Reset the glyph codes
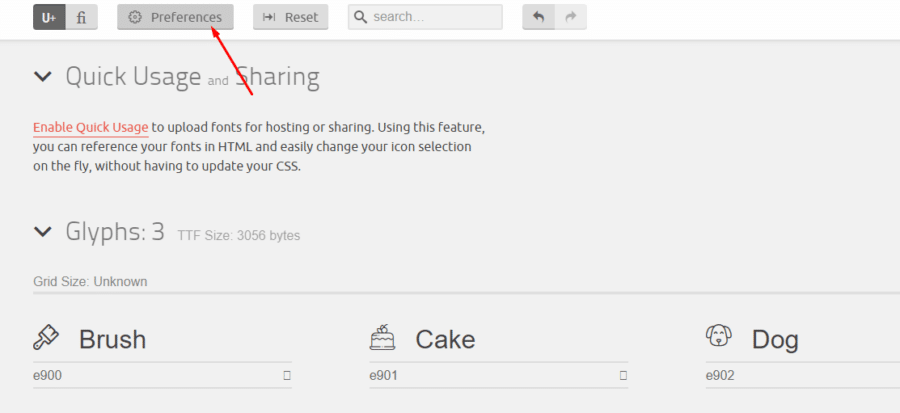900x413 pixels. pos(290,17)
